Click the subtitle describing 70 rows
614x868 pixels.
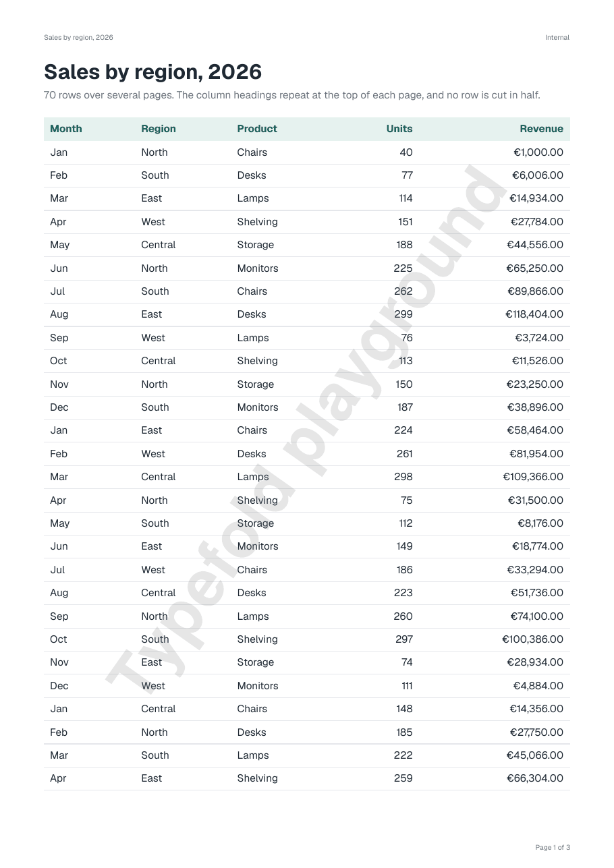pos(292,95)
